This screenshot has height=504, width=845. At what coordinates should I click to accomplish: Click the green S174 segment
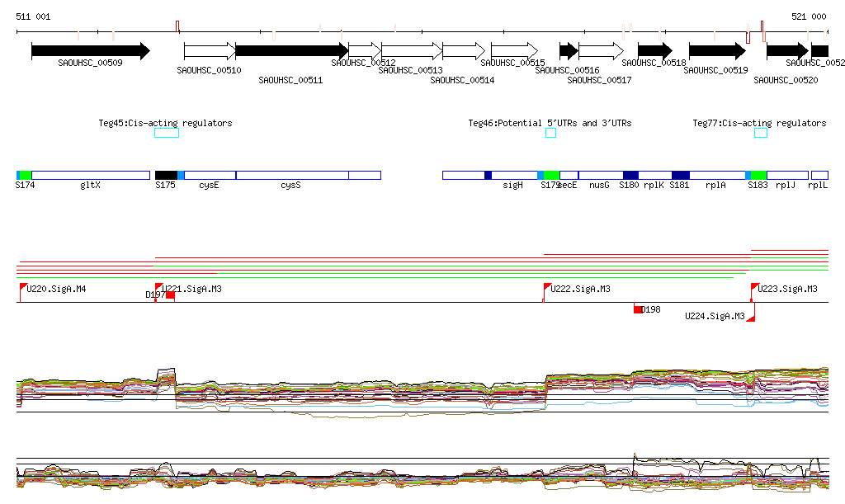click(x=26, y=175)
